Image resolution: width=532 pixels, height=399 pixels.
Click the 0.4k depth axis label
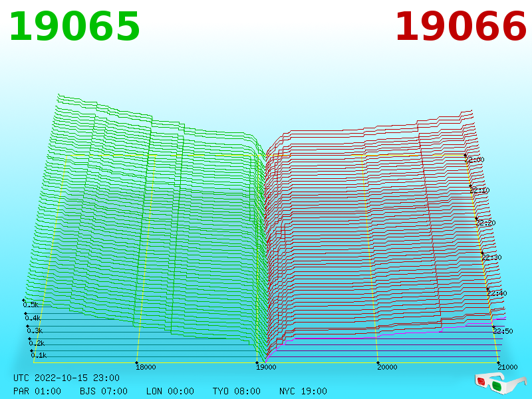coord(33,318)
